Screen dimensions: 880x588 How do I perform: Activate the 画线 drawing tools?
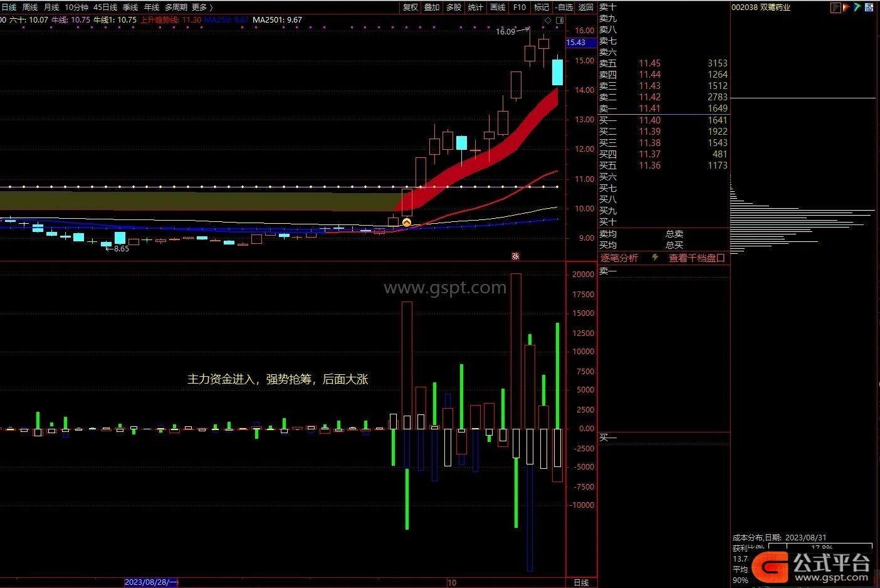tap(498, 7)
